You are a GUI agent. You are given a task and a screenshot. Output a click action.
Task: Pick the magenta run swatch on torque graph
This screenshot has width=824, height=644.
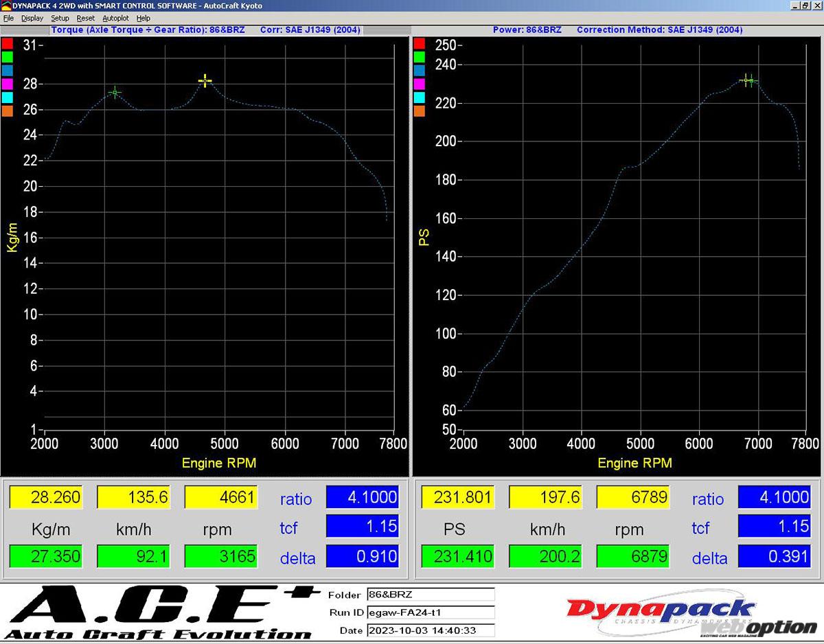tap(7, 84)
